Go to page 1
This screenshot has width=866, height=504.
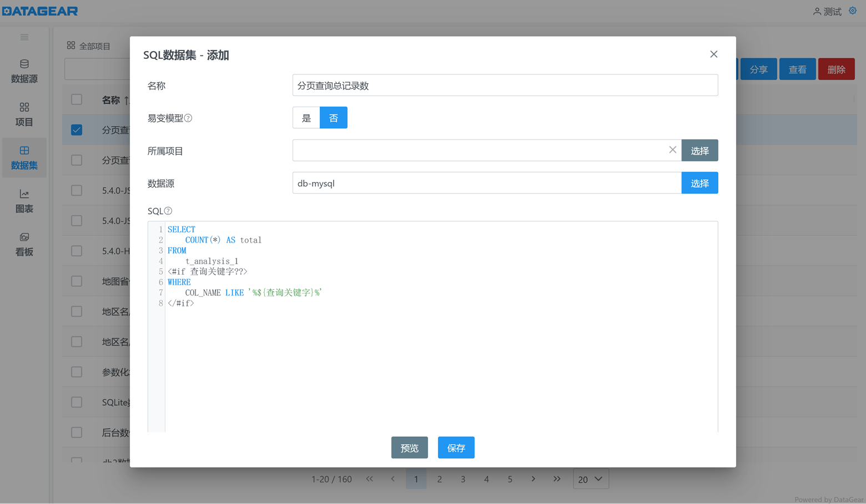click(x=416, y=479)
